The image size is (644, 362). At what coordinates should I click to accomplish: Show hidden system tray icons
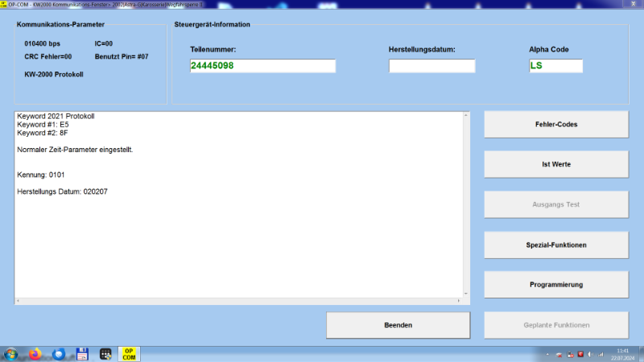(547, 354)
